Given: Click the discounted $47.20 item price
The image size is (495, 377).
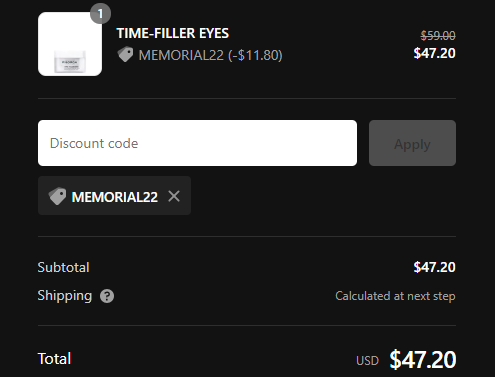Looking at the screenshot, I should [434, 53].
